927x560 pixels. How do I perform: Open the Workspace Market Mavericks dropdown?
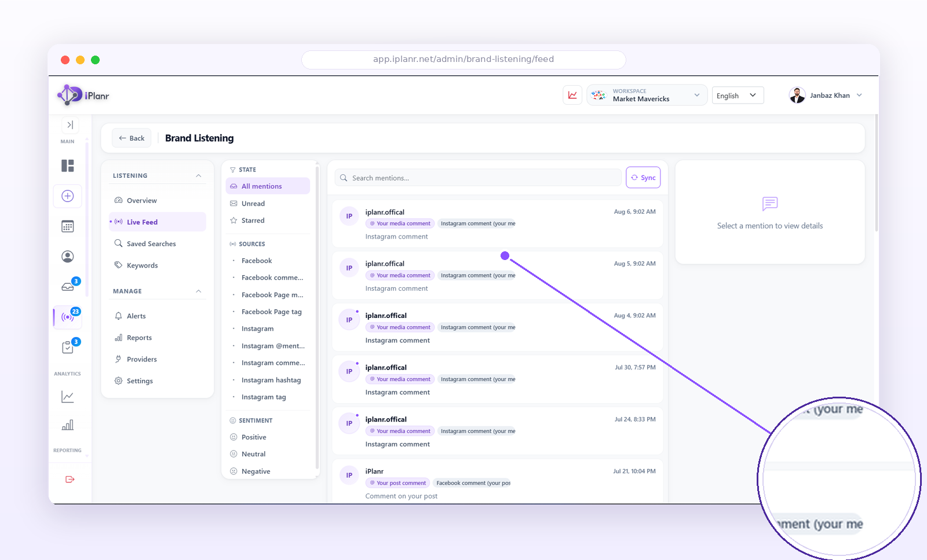pyautogui.click(x=647, y=96)
